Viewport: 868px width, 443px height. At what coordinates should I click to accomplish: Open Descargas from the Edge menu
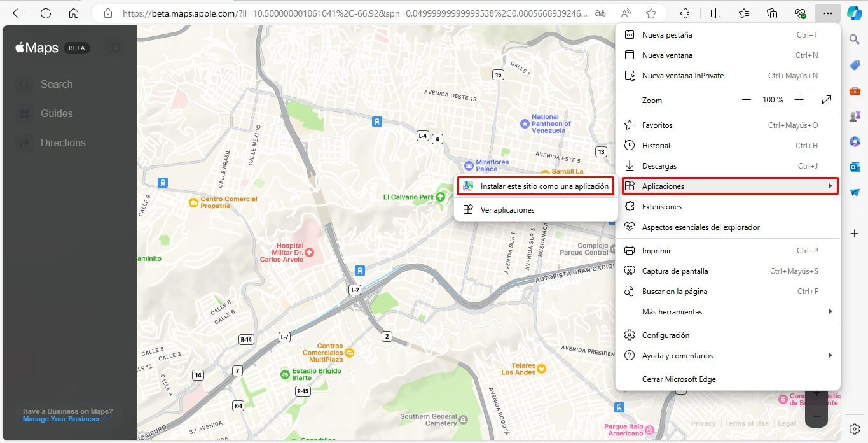point(728,166)
